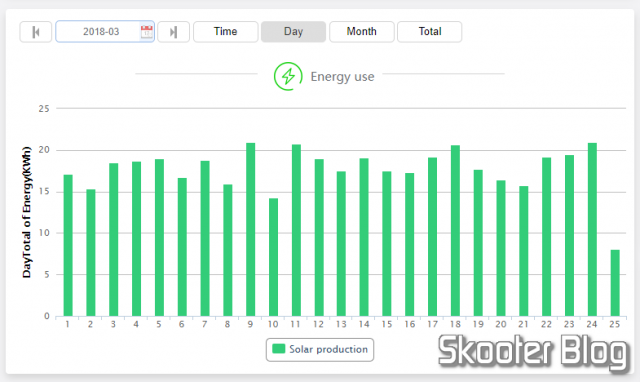Pick the bar for day 17

click(x=432, y=237)
